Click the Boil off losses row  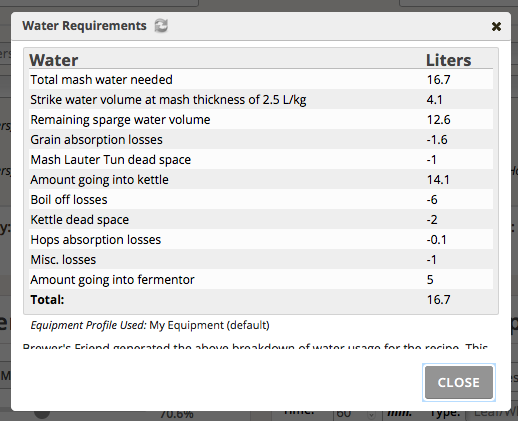click(x=261, y=200)
